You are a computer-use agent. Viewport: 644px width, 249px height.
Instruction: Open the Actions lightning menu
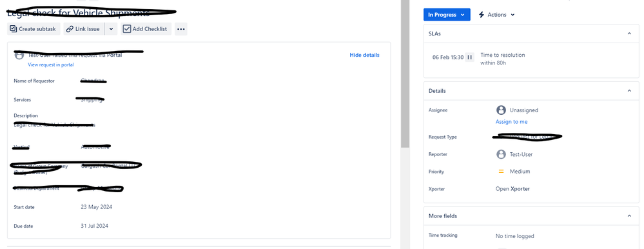[x=496, y=15]
